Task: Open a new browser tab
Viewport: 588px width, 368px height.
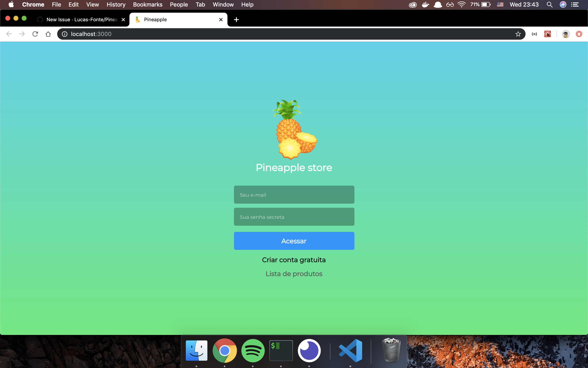Action: click(x=236, y=19)
